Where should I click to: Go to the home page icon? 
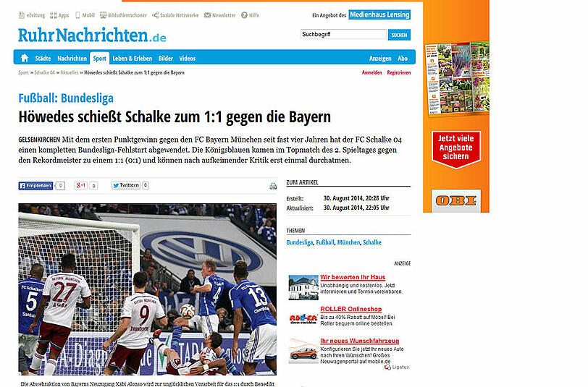coord(25,58)
